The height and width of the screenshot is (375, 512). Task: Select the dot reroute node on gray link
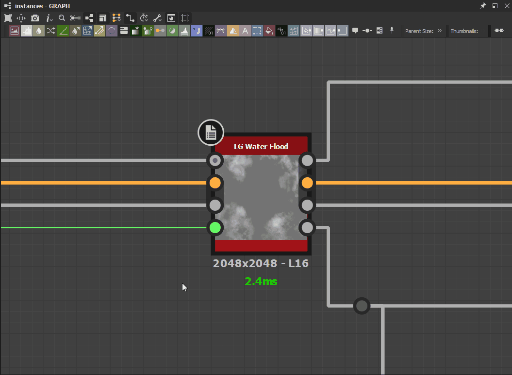click(362, 306)
